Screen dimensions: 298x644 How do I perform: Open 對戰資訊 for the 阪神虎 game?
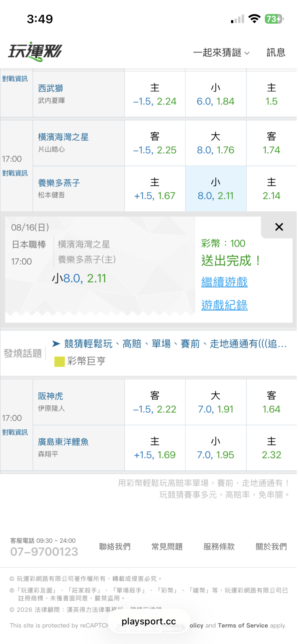click(x=15, y=432)
